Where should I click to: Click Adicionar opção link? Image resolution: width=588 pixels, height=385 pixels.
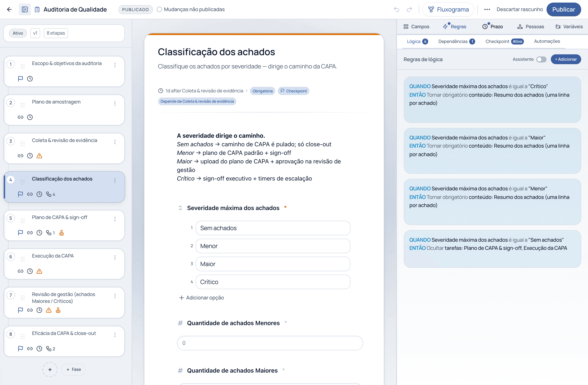tap(202, 298)
